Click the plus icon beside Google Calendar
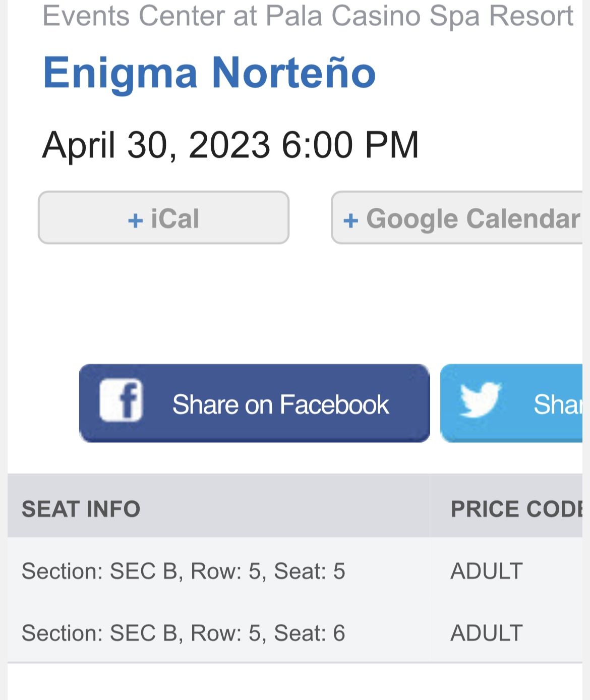 (350, 220)
